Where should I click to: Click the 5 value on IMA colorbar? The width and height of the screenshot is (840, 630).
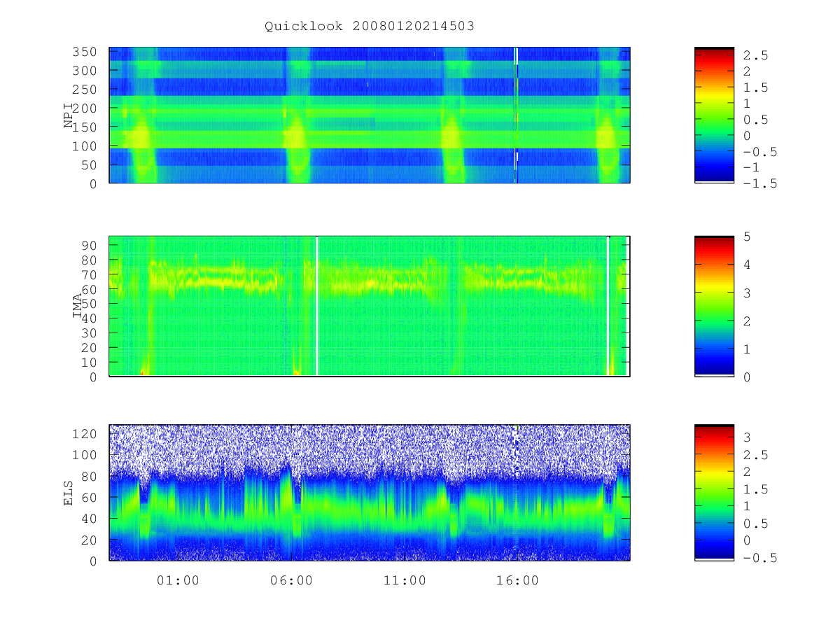pyautogui.click(x=747, y=237)
